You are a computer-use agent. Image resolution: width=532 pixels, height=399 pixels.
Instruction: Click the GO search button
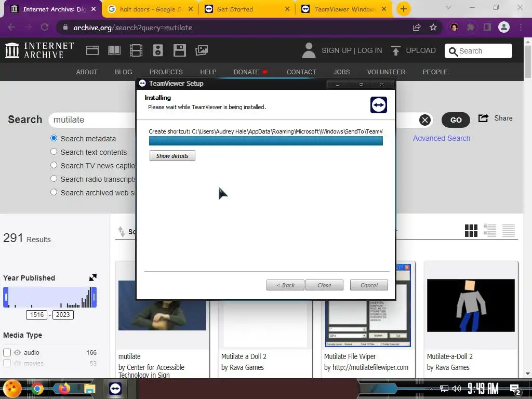pos(456,120)
